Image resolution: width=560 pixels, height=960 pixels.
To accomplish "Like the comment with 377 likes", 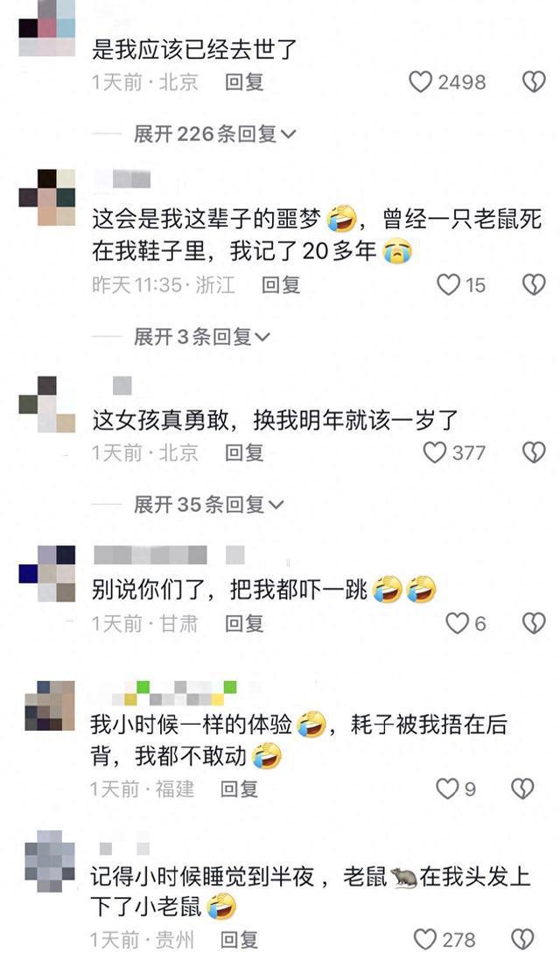I will (435, 453).
